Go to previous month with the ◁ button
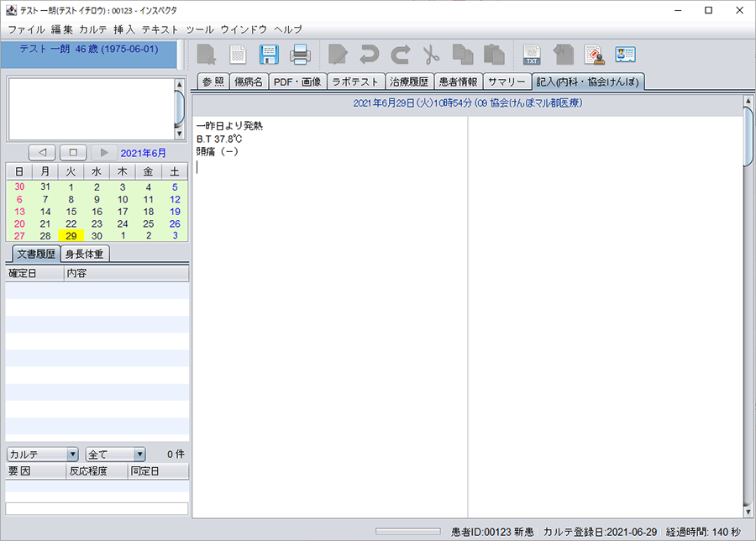The width and height of the screenshot is (756, 541). click(x=42, y=151)
